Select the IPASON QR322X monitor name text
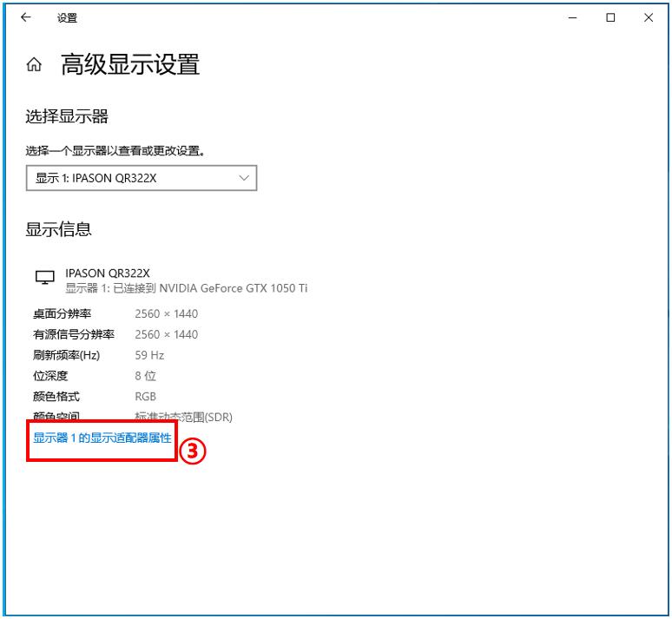The height and width of the screenshot is (619, 672). (108, 273)
